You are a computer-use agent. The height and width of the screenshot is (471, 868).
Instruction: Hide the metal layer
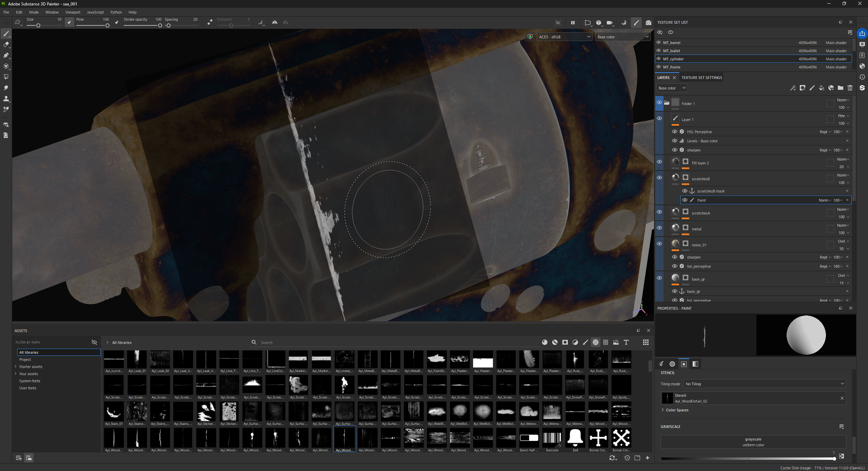point(659,228)
